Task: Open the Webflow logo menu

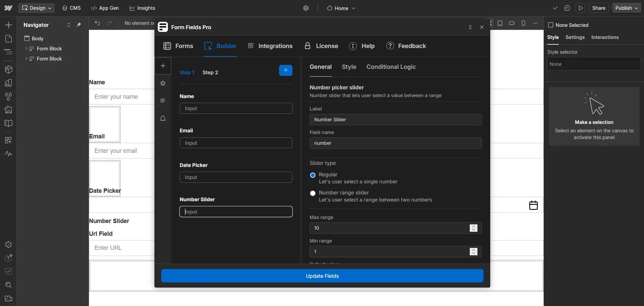Action: [8, 8]
